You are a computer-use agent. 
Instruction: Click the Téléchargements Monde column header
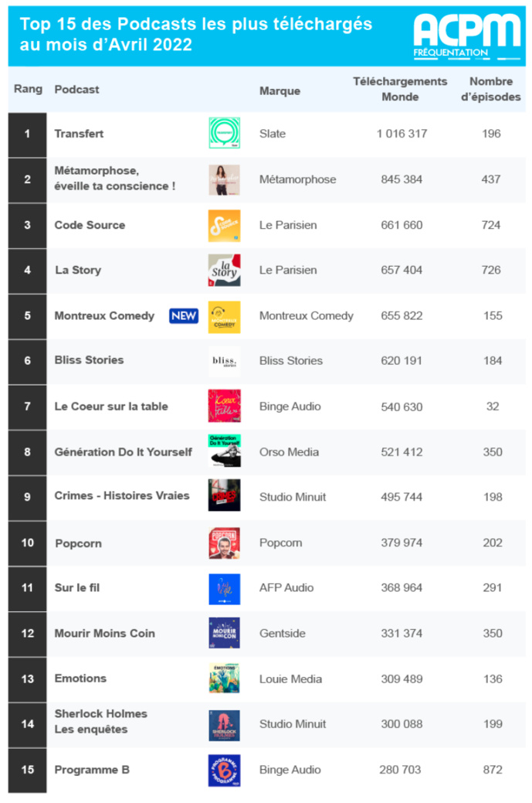400,89
